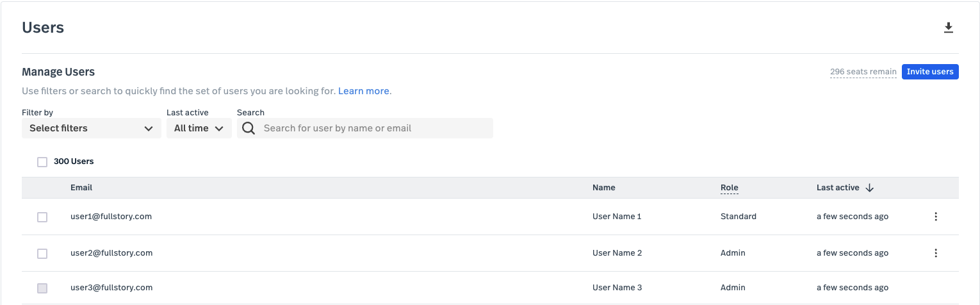Check the box for user1@fullstory.com
This screenshot has height=305, width=980.
(42, 217)
